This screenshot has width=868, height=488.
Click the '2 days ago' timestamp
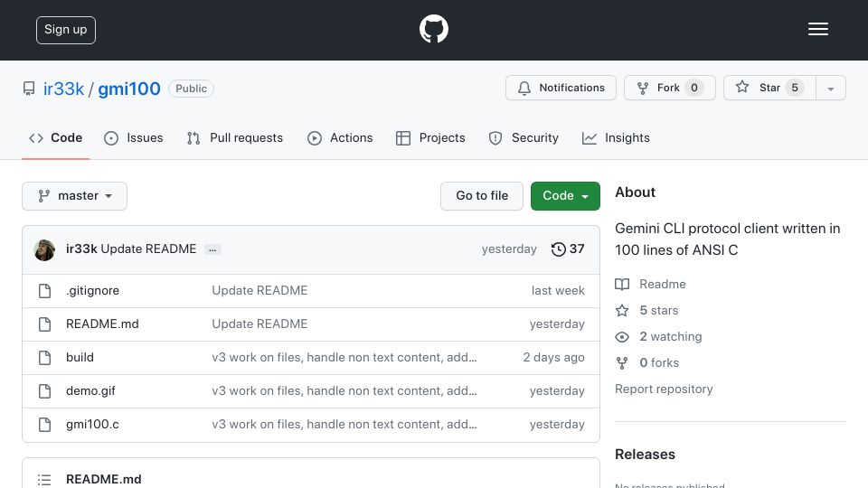pos(553,358)
